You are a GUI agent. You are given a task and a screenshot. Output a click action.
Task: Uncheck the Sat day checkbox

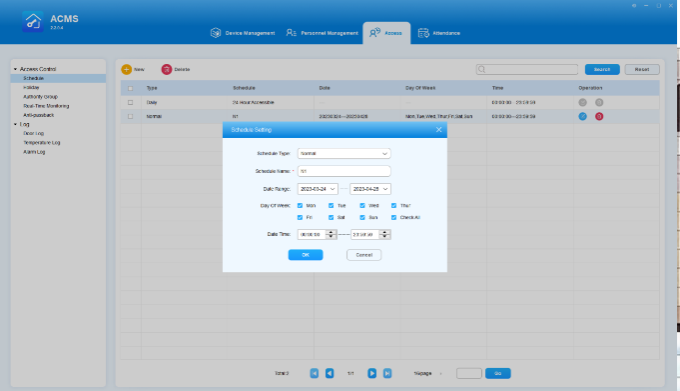pyautogui.click(x=331, y=217)
